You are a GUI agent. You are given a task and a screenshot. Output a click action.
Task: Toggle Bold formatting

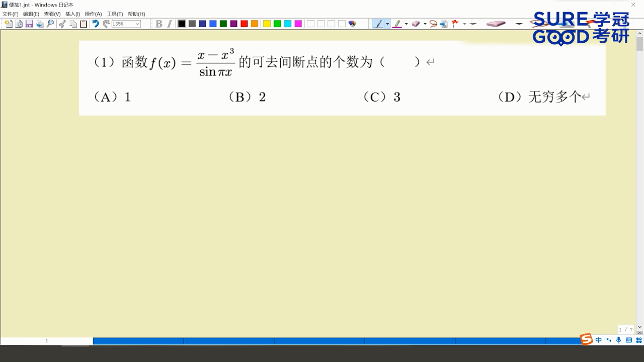pyautogui.click(x=158, y=24)
